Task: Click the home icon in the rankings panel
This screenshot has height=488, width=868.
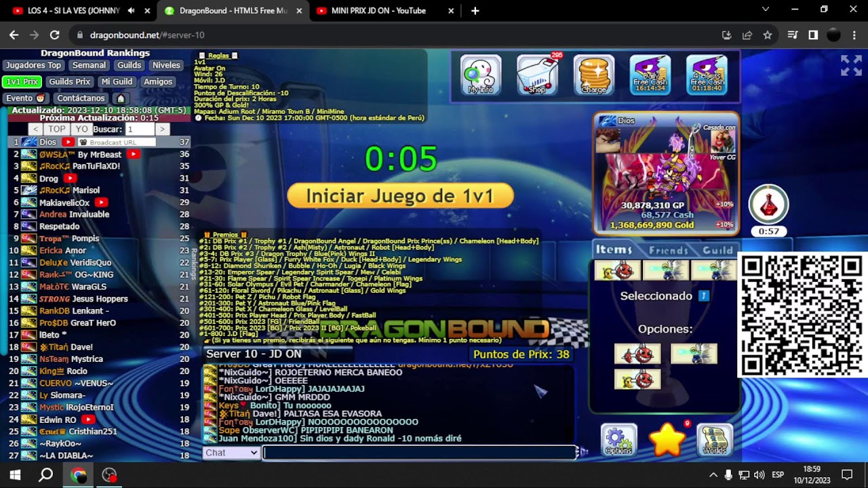Action: tap(120, 98)
